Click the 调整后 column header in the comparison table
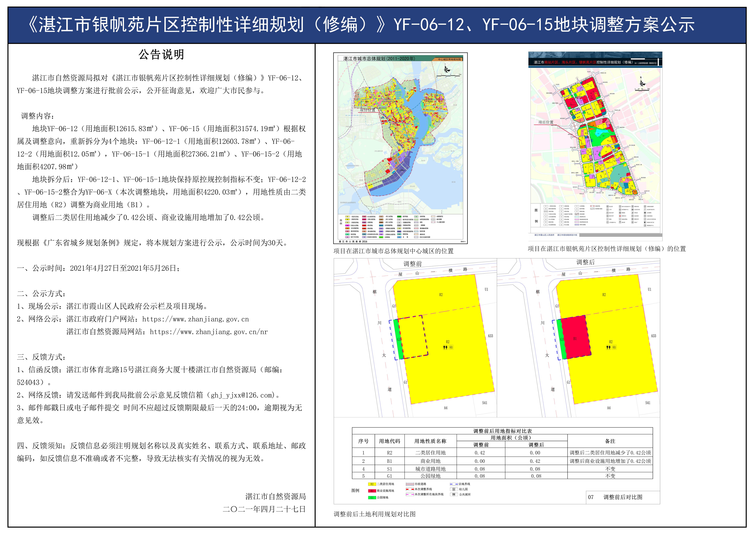756x534 pixels. 536,445
